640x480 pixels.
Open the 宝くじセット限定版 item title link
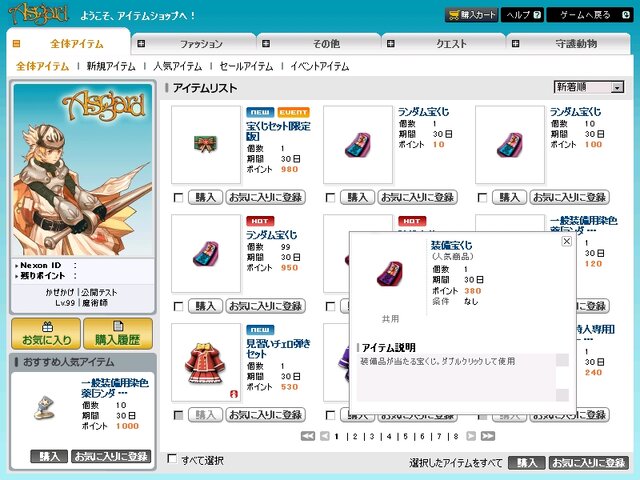[x=278, y=131]
